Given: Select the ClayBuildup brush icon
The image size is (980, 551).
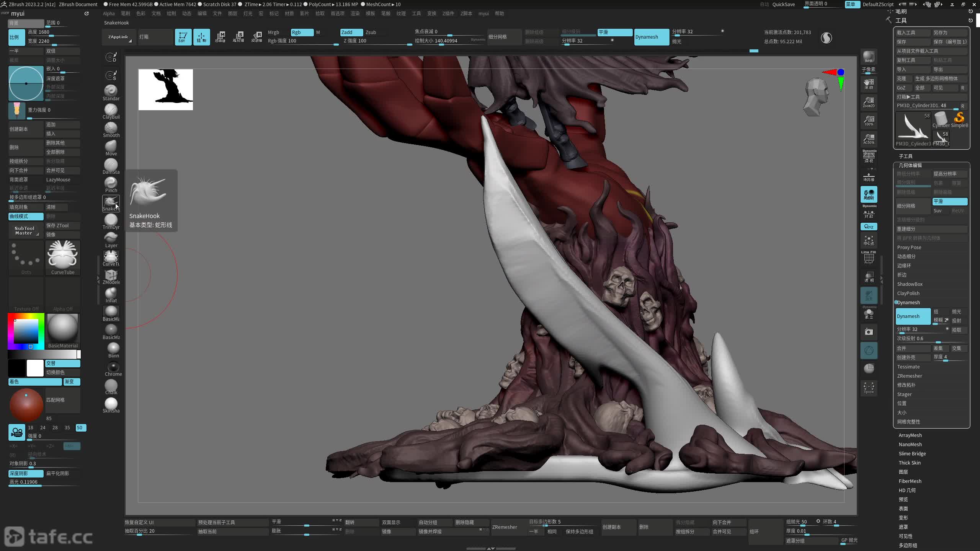Looking at the screenshot, I should [111, 110].
